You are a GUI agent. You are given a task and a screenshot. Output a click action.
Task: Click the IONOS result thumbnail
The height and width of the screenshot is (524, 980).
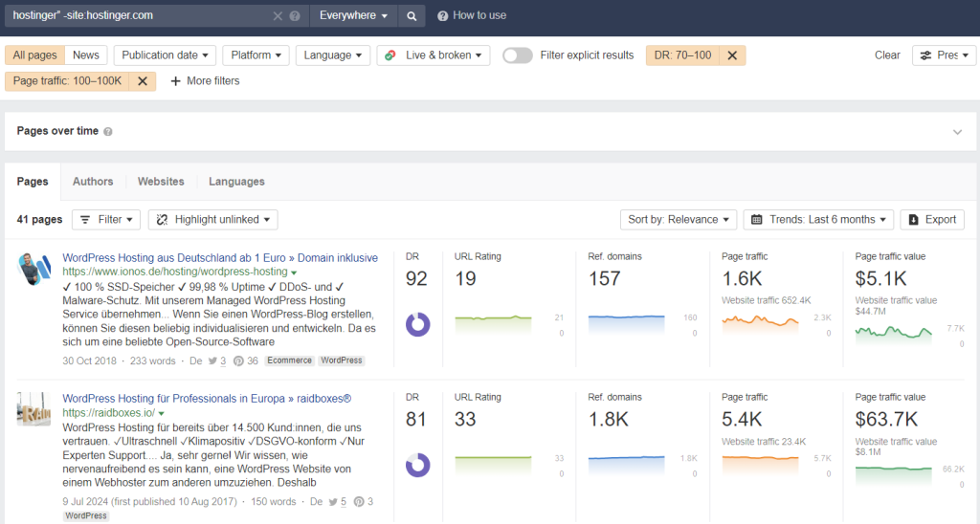[33, 269]
